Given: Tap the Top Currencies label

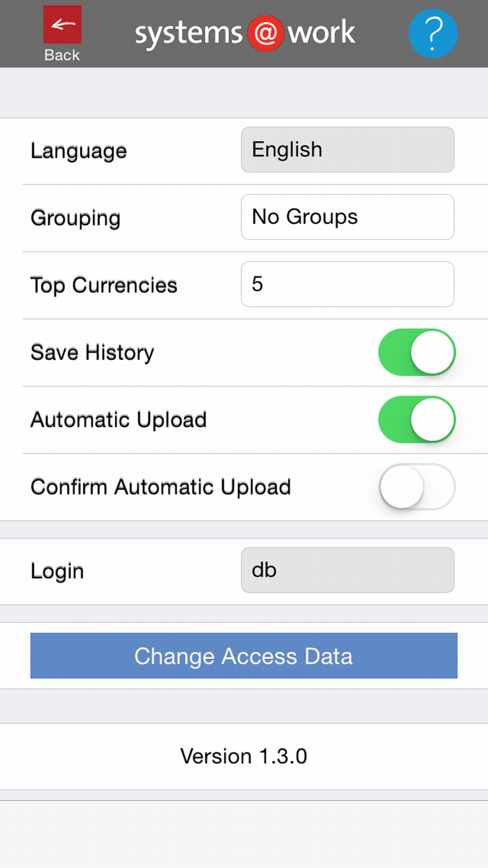Looking at the screenshot, I should point(104,286).
